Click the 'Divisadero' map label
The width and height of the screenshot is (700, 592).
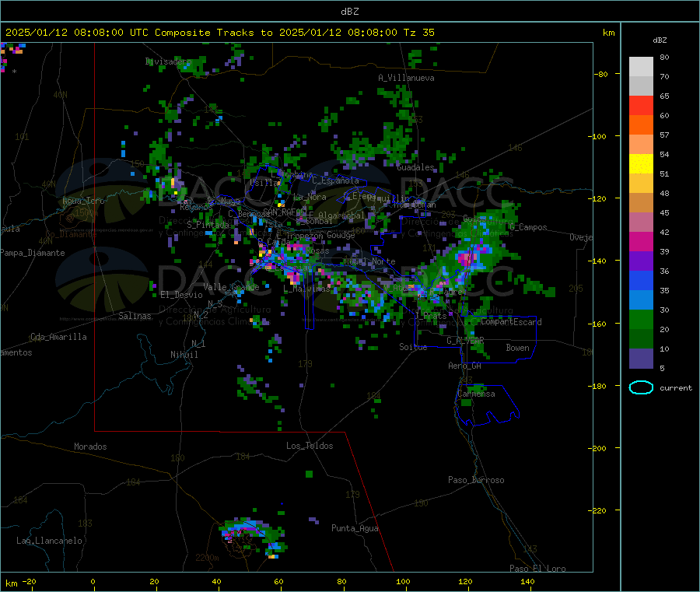[168, 61]
